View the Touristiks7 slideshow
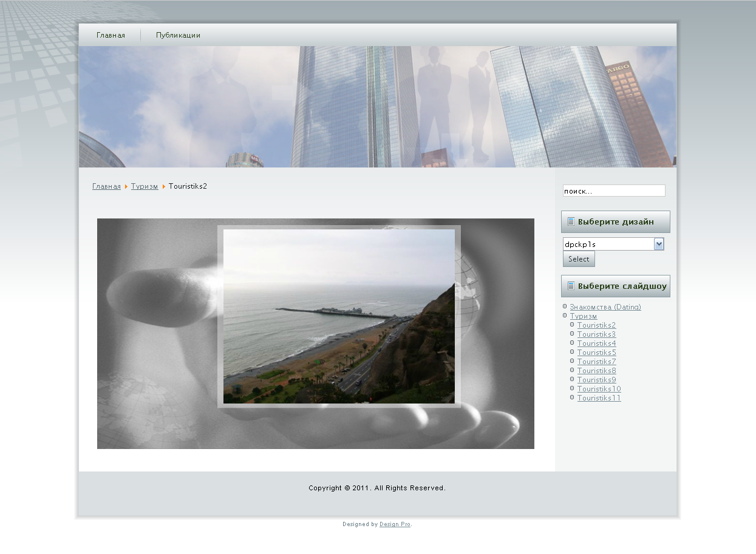The height and width of the screenshot is (554, 756). click(x=596, y=362)
